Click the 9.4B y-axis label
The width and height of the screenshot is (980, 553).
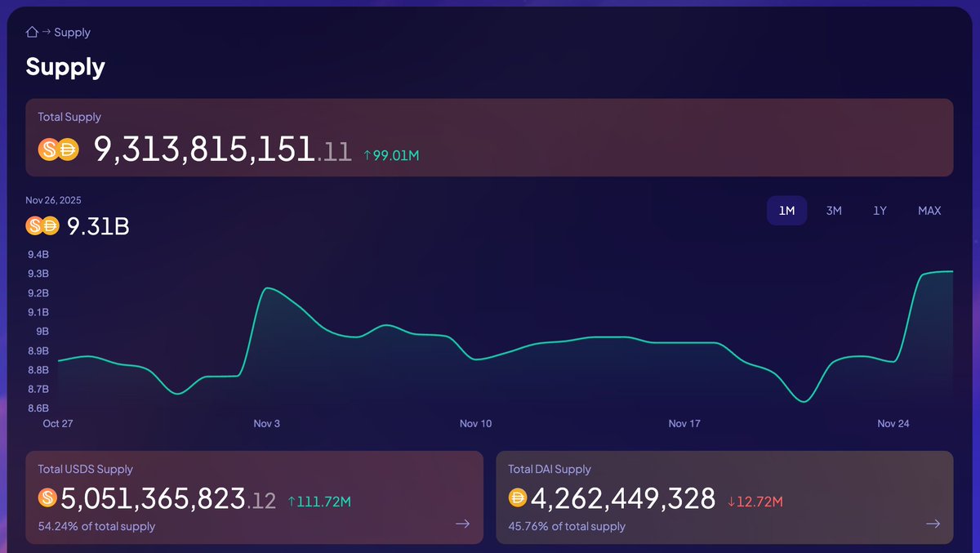coord(38,255)
